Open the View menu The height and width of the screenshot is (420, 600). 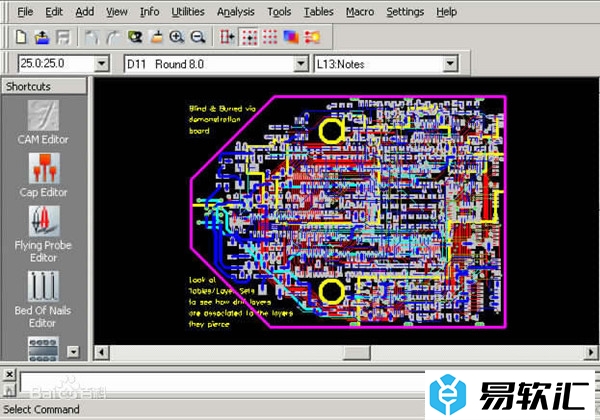click(x=117, y=12)
